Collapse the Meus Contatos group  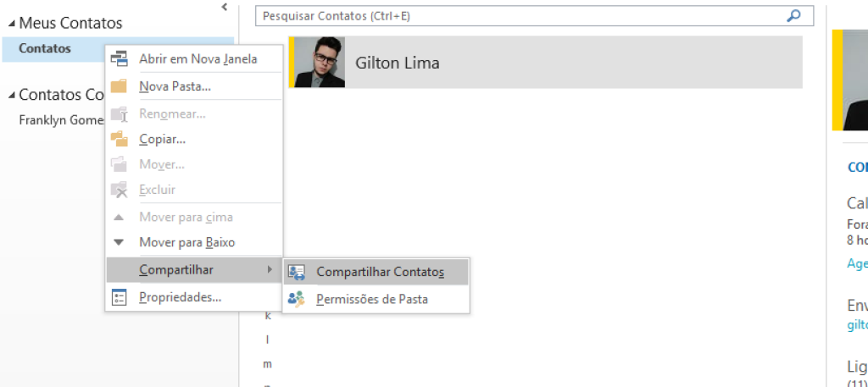(x=12, y=23)
